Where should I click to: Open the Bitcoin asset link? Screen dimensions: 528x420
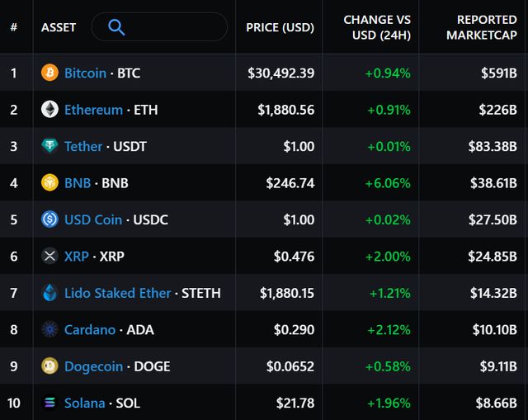(85, 73)
